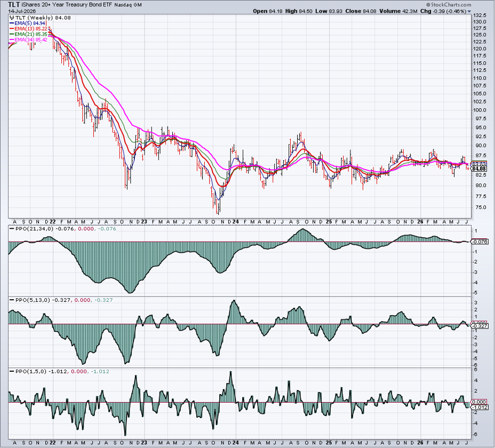Click the magenta line marker before EMA(34)
This screenshot has height=448, width=495.
(12, 39)
